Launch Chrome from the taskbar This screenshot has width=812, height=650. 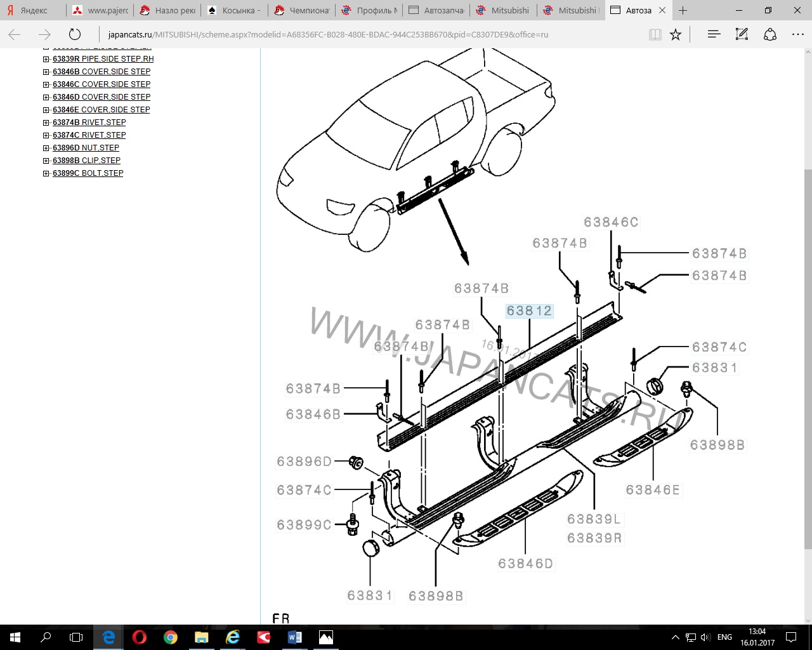pyautogui.click(x=170, y=637)
